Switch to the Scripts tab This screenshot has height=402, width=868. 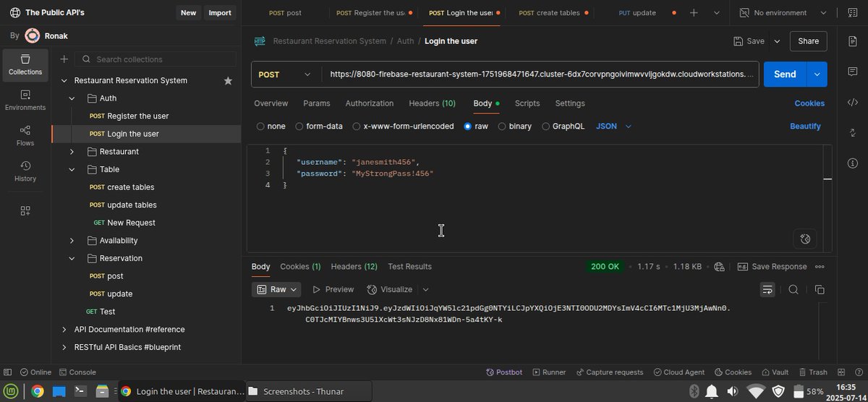pyautogui.click(x=527, y=103)
